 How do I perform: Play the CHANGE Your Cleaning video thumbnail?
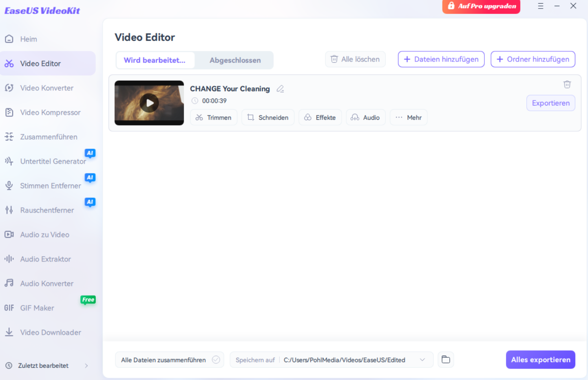[x=149, y=103]
